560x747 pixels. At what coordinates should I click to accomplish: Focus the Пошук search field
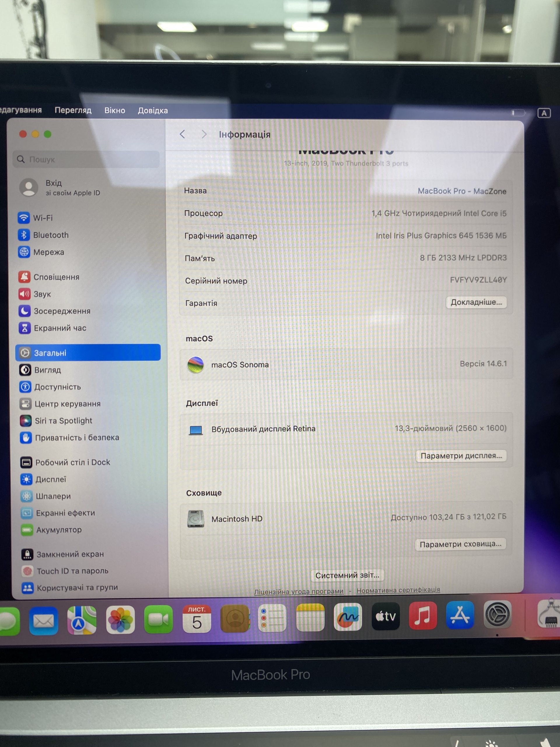tap(86, 159)
